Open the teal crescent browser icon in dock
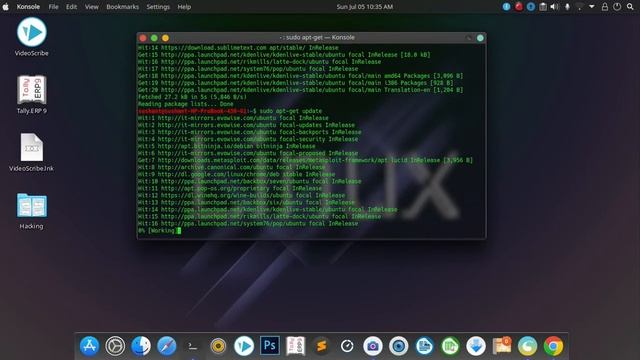Image resolution: width=640 pixels, height=360 pixels. click(527, 346)
